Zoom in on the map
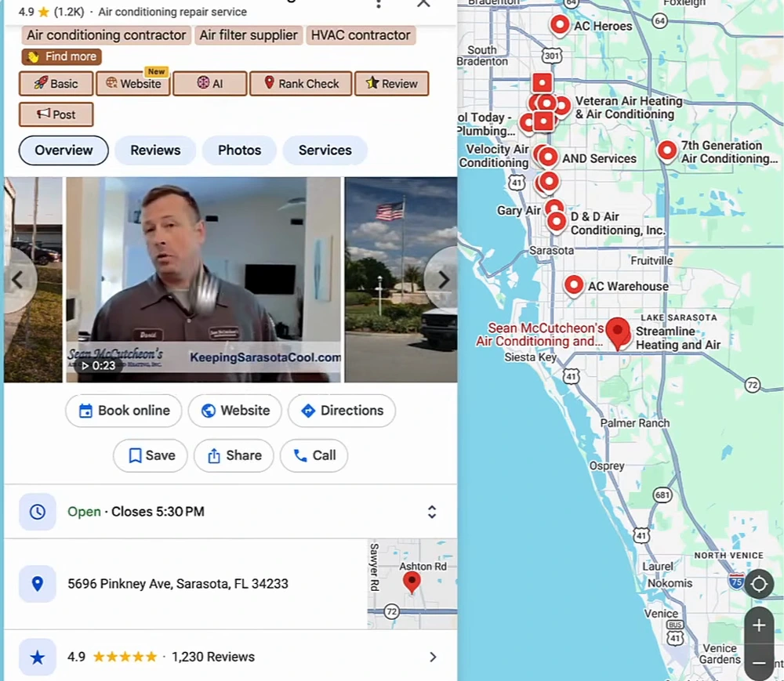 click(759, 625)
